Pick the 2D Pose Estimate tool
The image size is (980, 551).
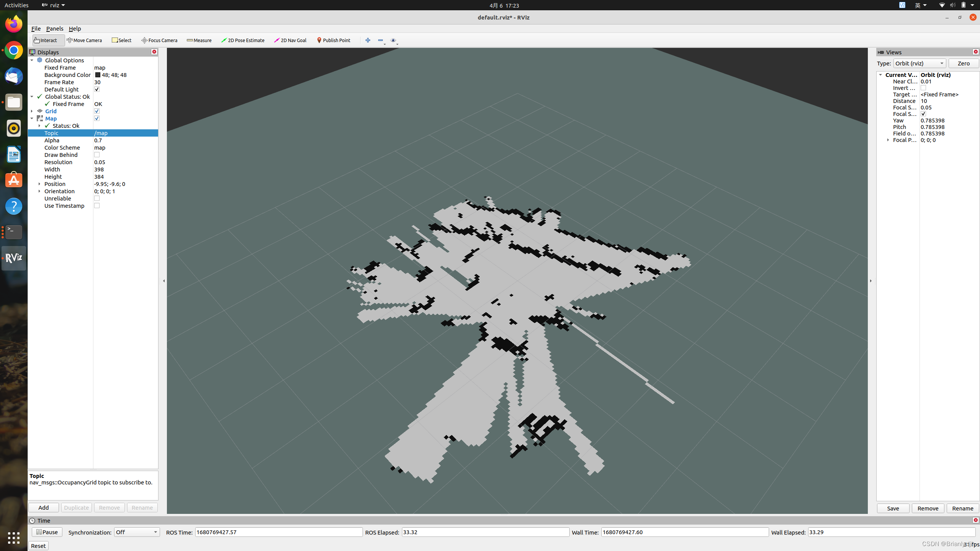(243, 40)
